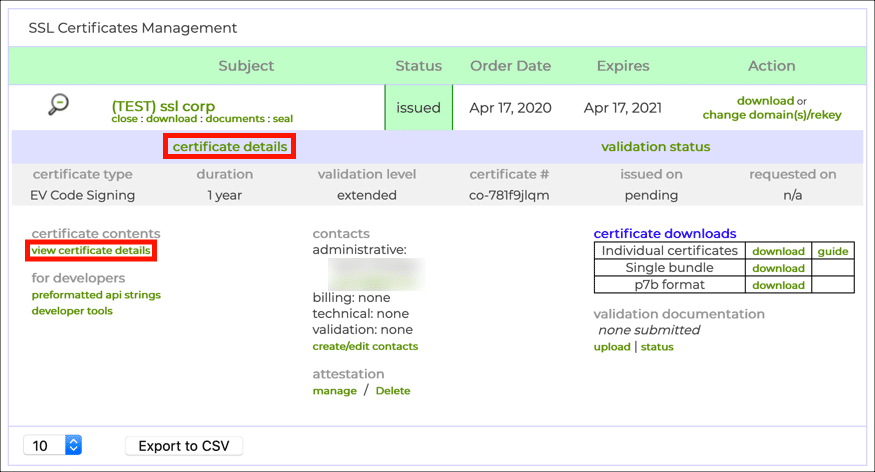
Task: Click status under validation documentation
Action: coord(657,347)
